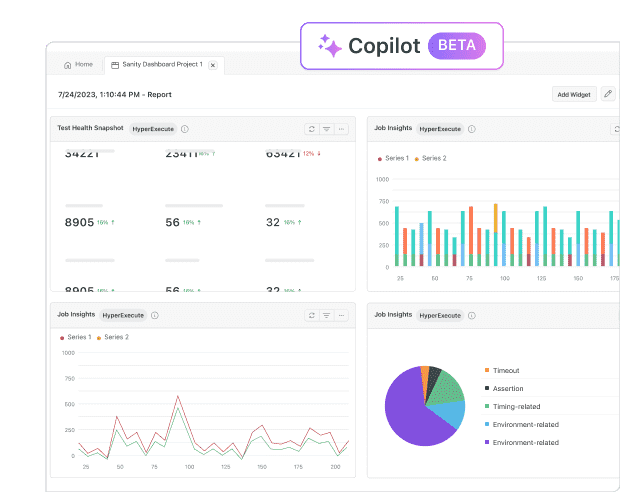Toggle Series 1 in line chart legend

(x=77, y=337)
